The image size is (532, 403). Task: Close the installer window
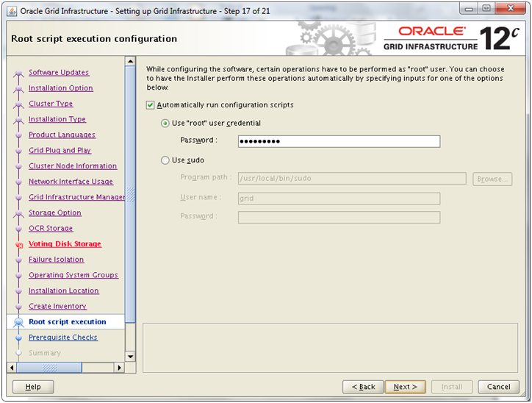point(511,9)
